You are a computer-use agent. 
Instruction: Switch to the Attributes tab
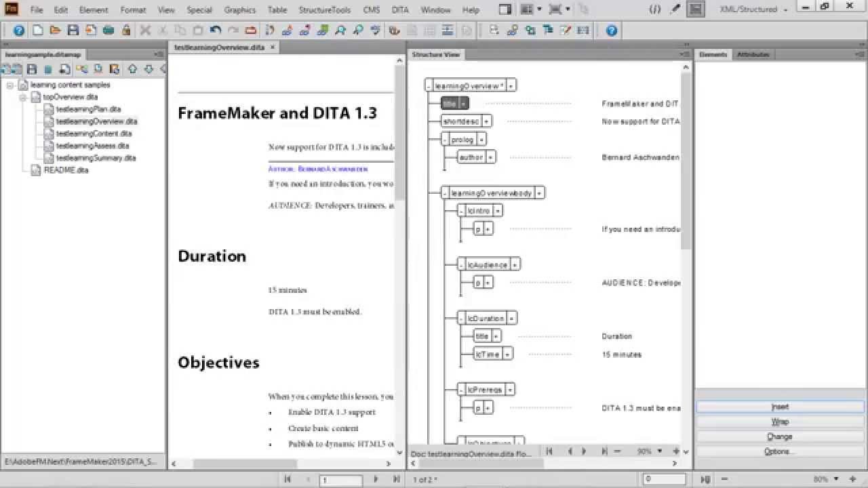click(753, 54)
